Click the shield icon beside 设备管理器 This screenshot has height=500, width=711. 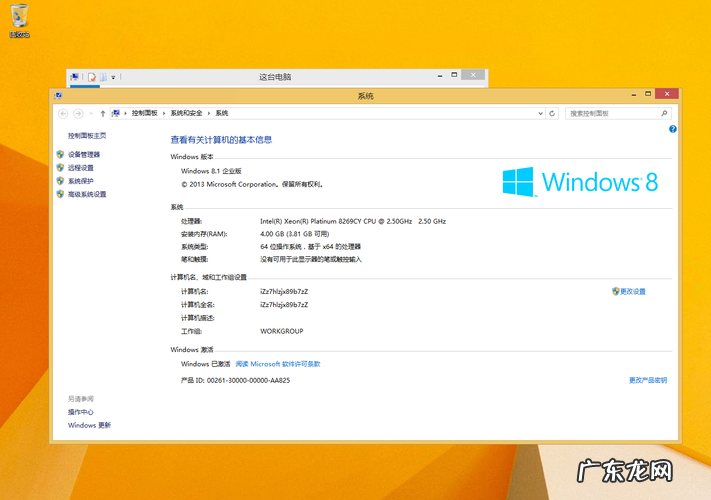point(60,155)
